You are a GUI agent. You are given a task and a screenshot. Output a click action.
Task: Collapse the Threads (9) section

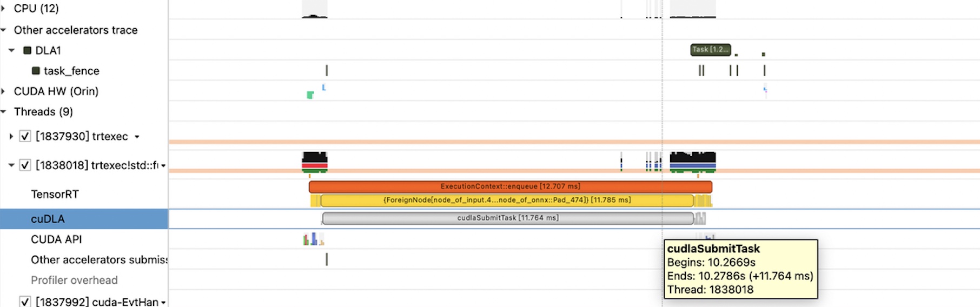pyautogui.click(x=3, y=112)
